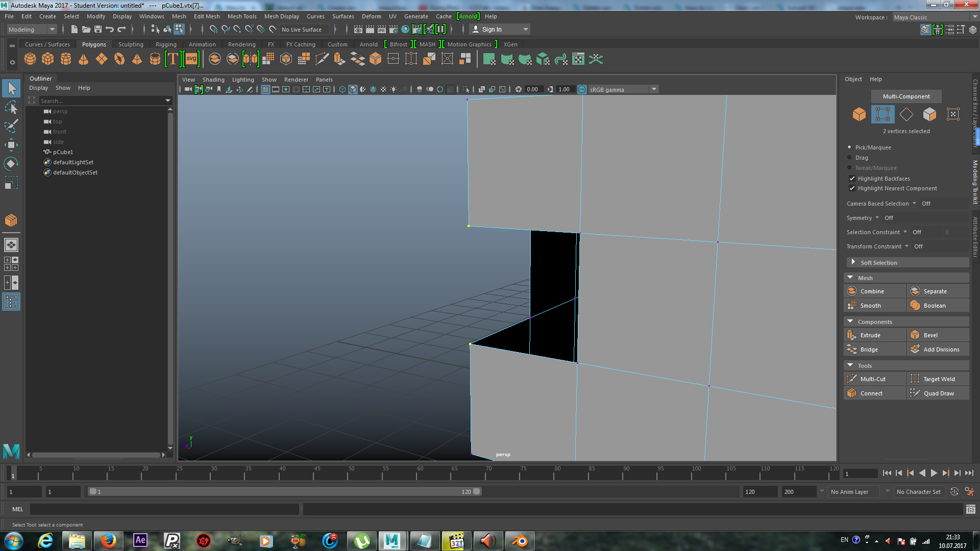980x551 pixels.
Task: Select the Paint Selection tool
Action: [x=11, y=126]
